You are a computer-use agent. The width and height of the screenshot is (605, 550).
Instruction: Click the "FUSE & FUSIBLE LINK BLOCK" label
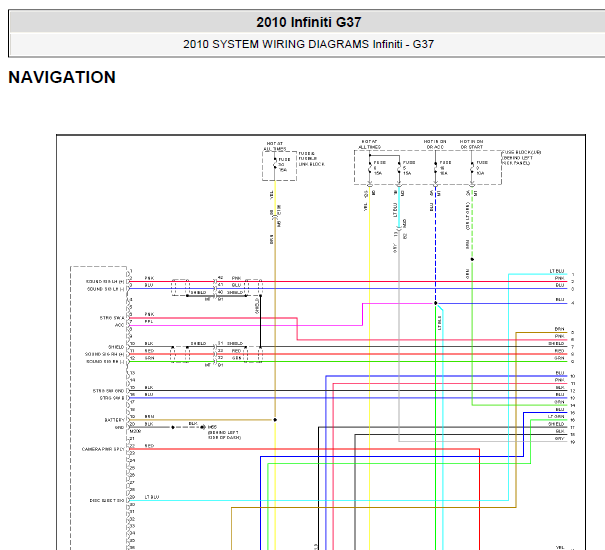pyautogui.click(x=311, y=159)
